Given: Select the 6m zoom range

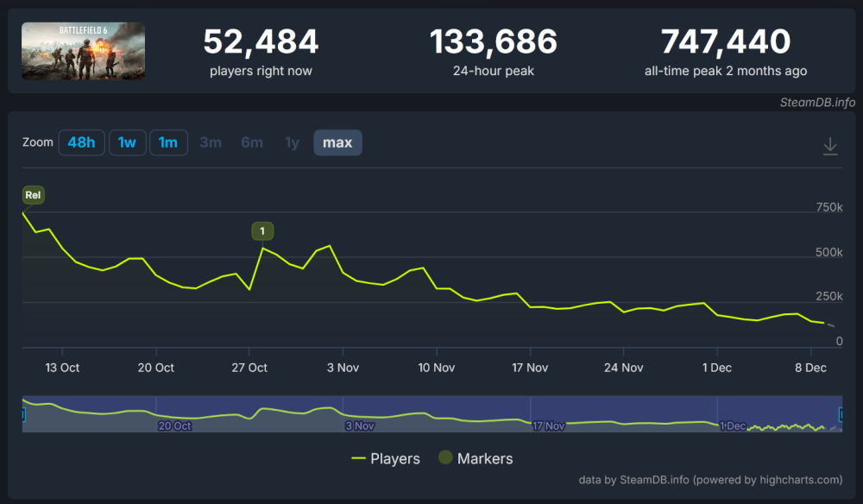Looking at the screenshot, I should tap(251, 142).
